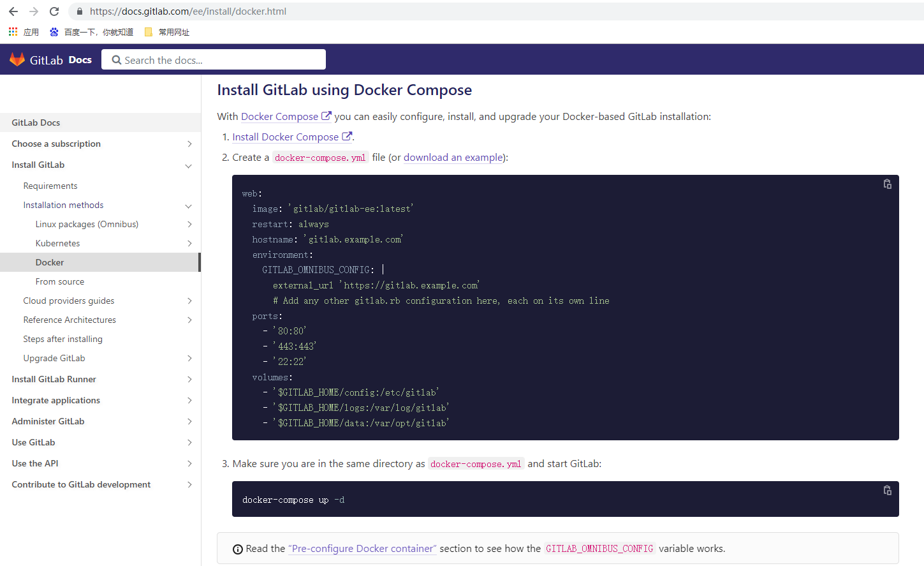The width and height of the screenshot is (924, 566).
Task: Expand Cloud providers guides chevron
Action: (189, 301)
